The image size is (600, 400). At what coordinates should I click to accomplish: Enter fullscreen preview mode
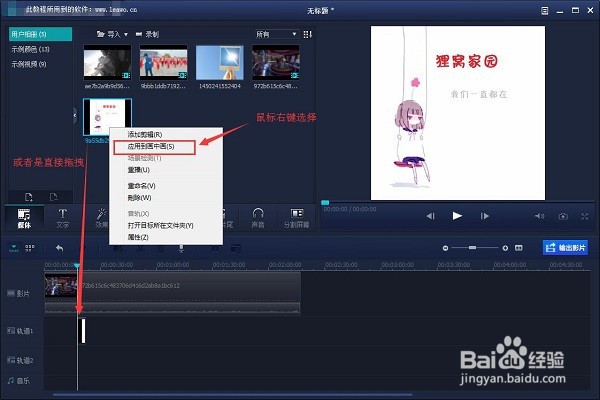pos(585,216)
